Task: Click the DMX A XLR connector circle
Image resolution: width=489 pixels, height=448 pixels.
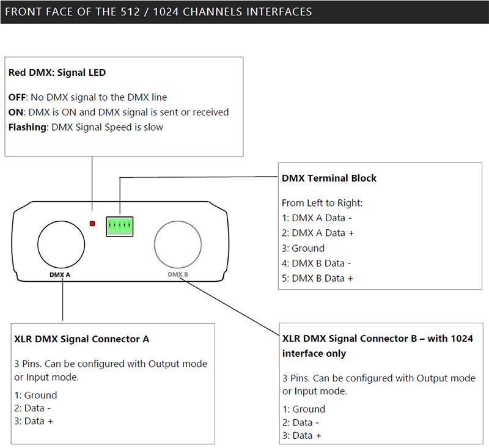Action: click(x=61, y=244)
